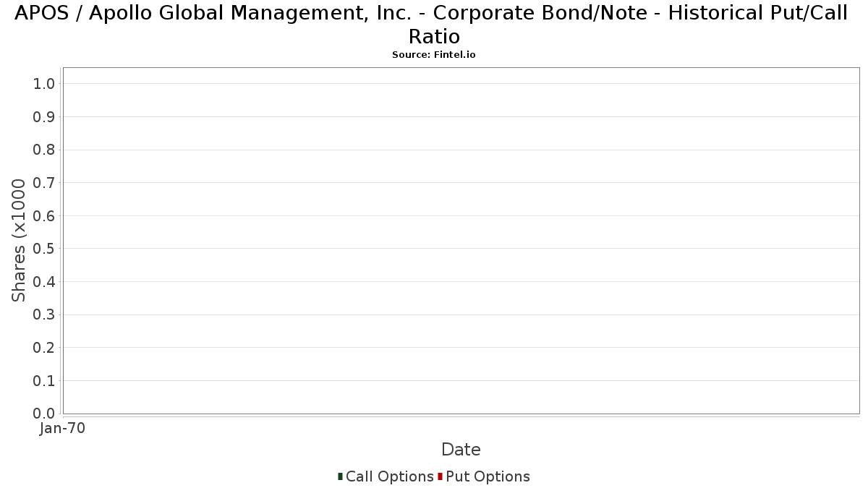
Task: Click the 0.4 y-axis tick label
Action: (44, 282)
